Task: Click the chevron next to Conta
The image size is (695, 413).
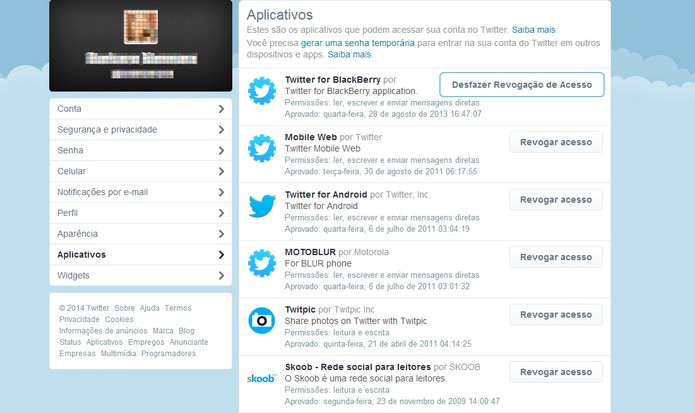Action: 221,109
